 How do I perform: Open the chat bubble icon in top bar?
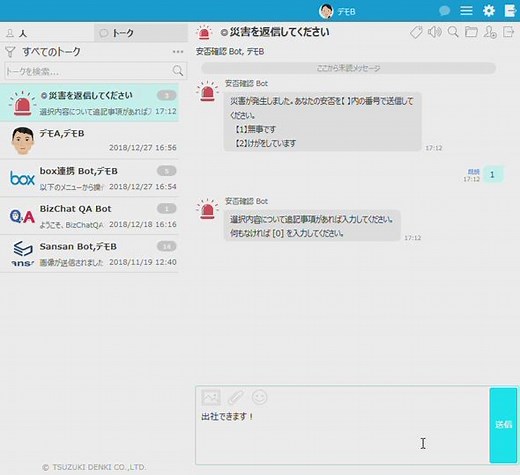(444, 11)
